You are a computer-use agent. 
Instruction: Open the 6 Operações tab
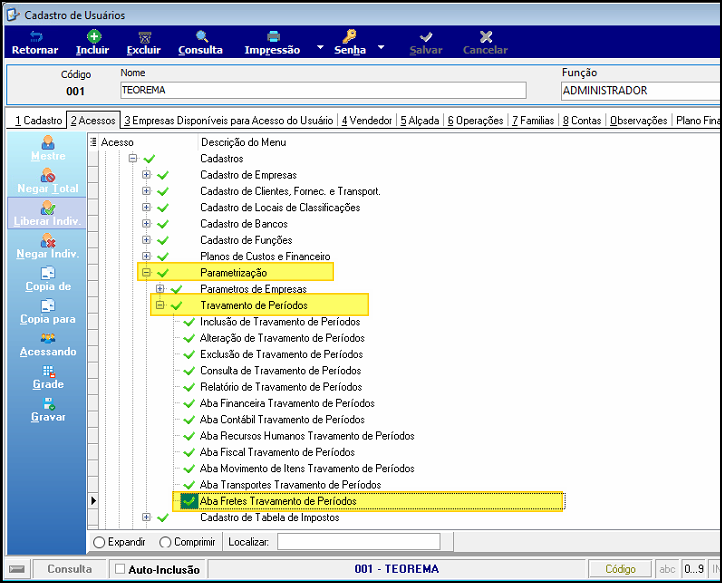(x=476, y=121)
